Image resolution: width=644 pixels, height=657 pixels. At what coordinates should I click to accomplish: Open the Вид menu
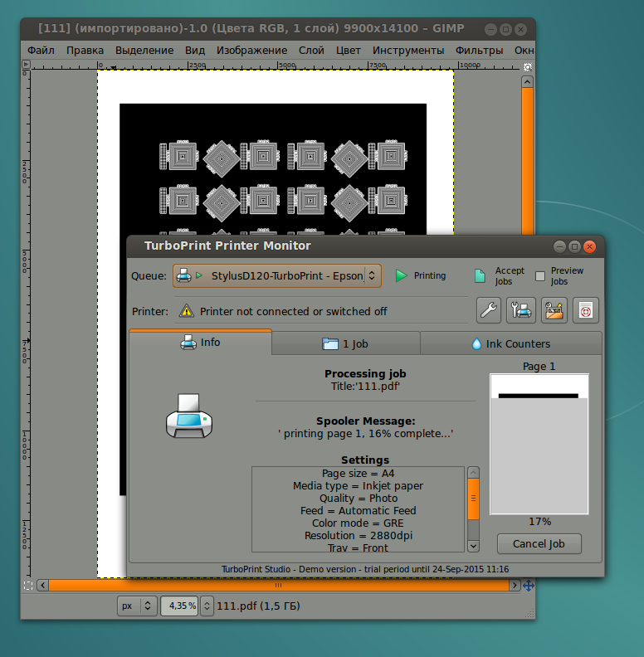point(195,51)
